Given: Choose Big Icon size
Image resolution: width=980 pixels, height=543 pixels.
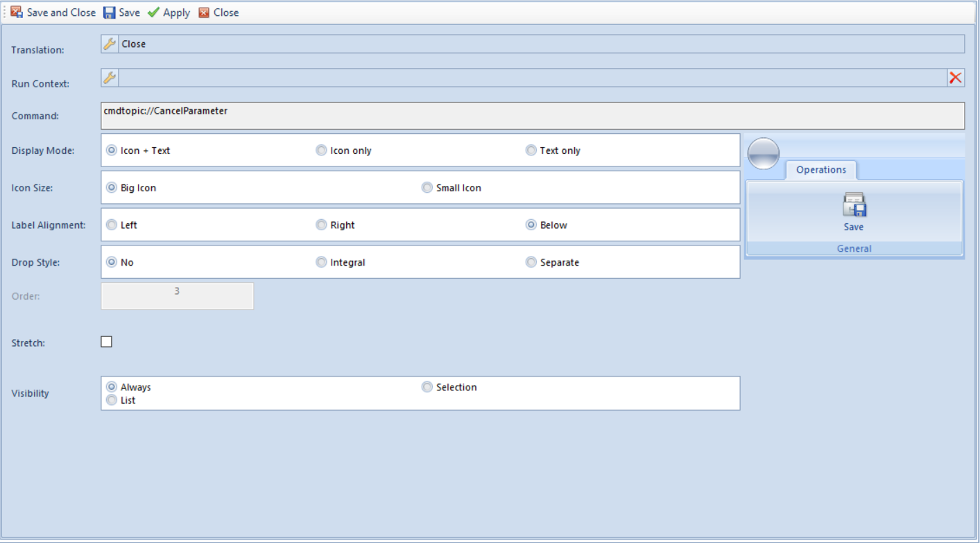Looking at the screenshot, I should coord(112,188).
